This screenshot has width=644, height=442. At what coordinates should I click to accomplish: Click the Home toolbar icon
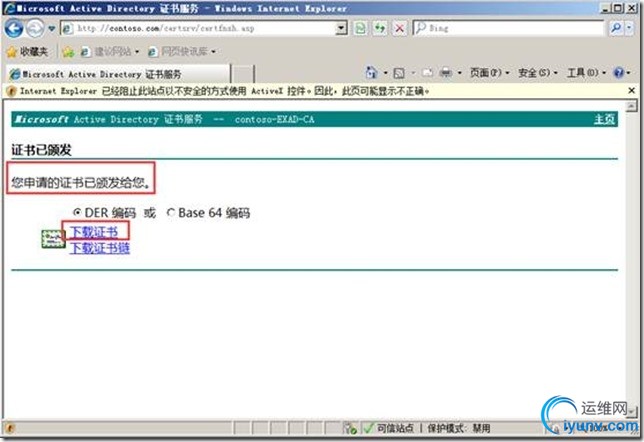[371, 73]
